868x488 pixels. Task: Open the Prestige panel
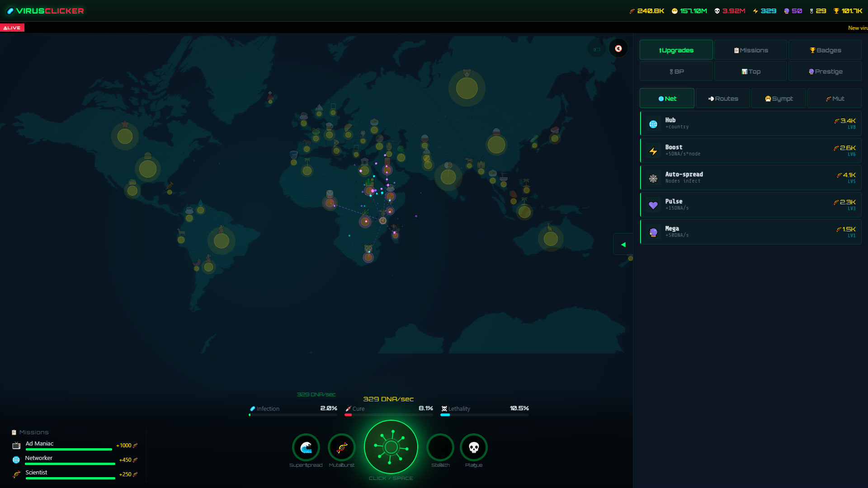825,71
